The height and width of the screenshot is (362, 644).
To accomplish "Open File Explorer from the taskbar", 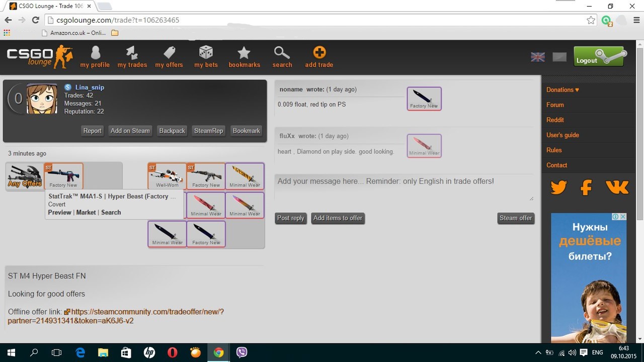I will [103, 352].
